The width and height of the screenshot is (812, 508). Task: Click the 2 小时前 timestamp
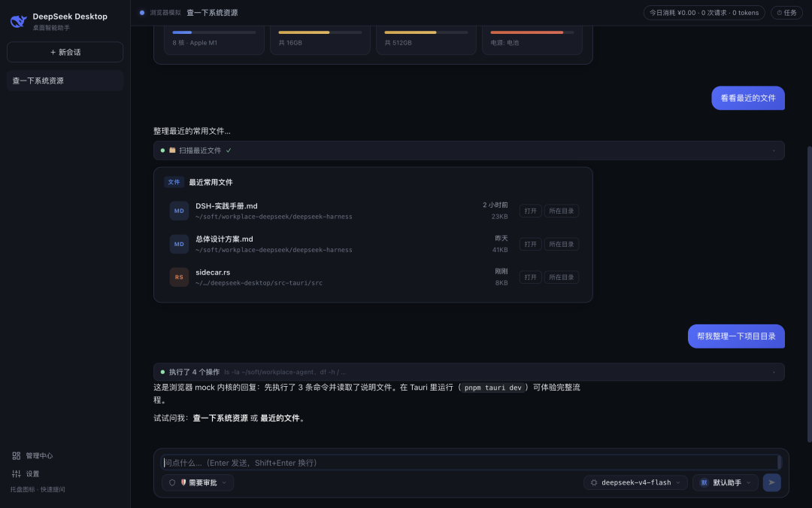(x=495, y=205)
